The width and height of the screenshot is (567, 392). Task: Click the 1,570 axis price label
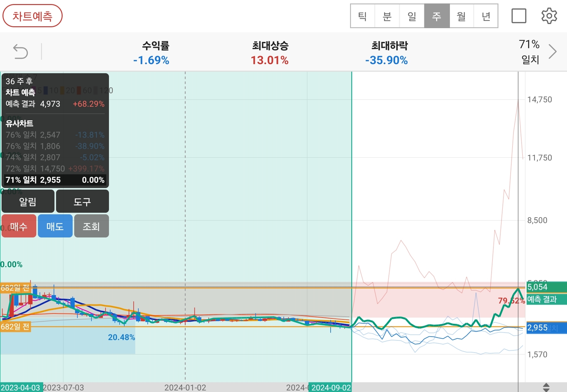[537, 354]
